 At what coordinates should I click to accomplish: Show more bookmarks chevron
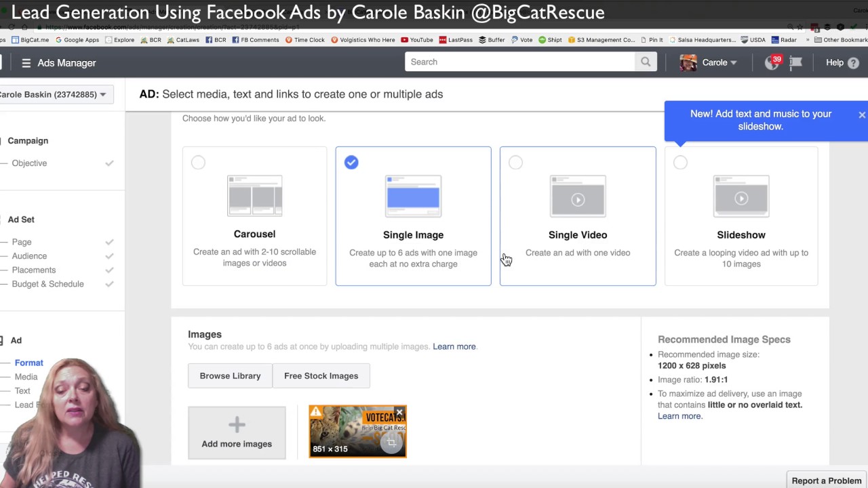tap(807, 40)
